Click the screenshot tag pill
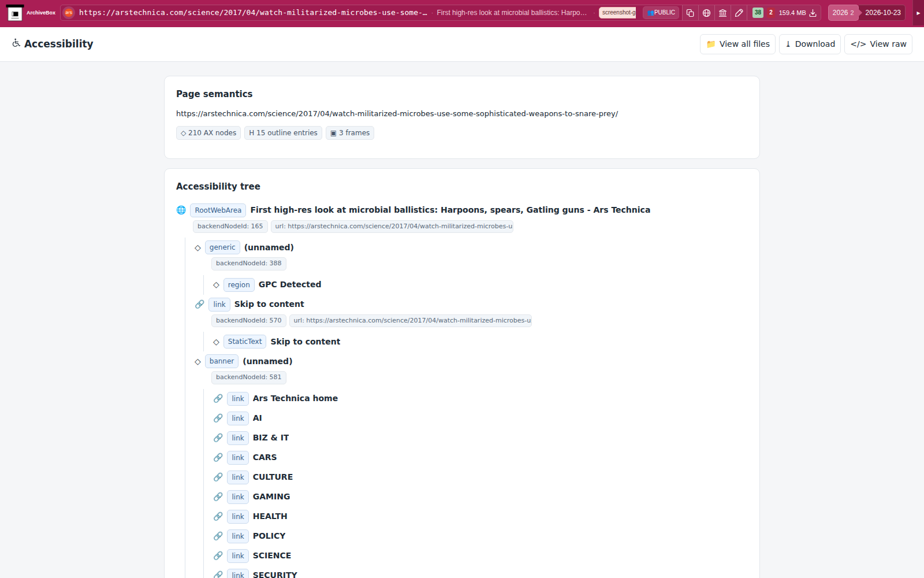924x578 pixels. (x=617, y=13)
